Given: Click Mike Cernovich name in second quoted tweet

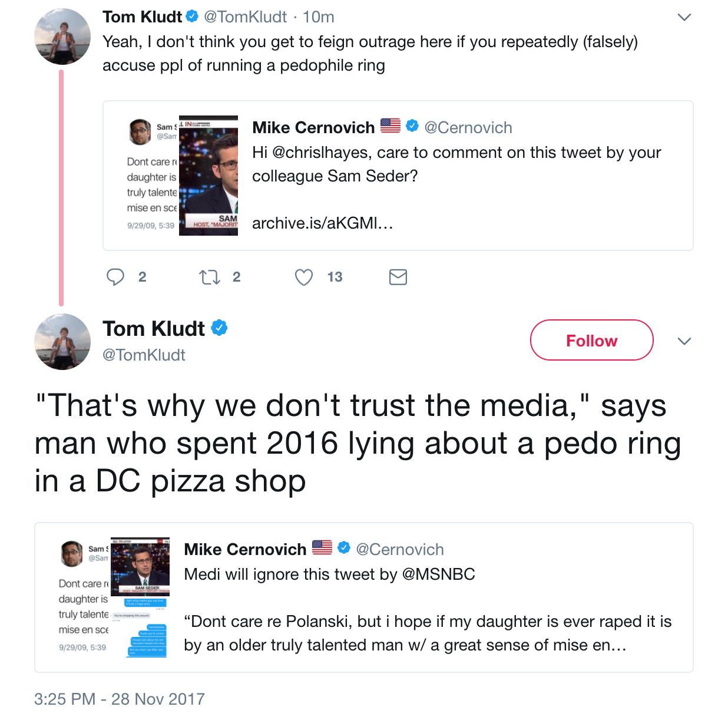Looking at the screenshot, I should [245, 549].
